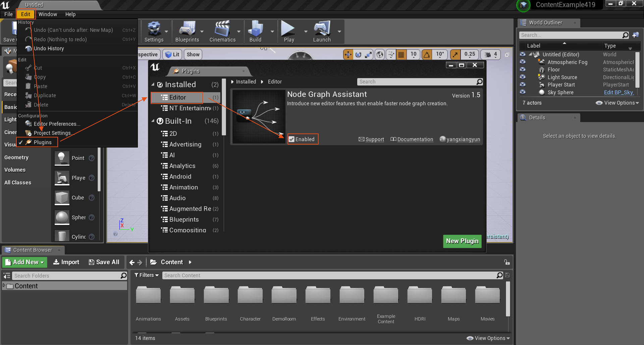
Task: Uncheck Enabled for Node Graph Assistant
Action: pyautogui.click(x=291, y=139)
